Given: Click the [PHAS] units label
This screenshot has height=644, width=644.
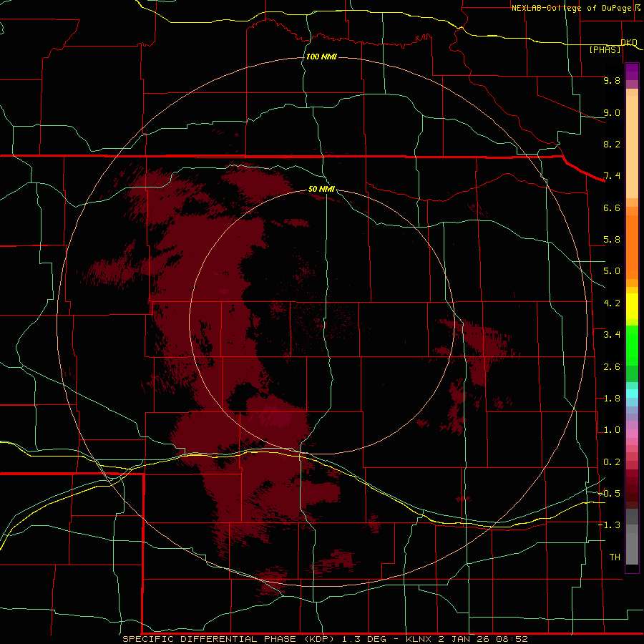Looking at the screenshot, I should click(605, 49).
